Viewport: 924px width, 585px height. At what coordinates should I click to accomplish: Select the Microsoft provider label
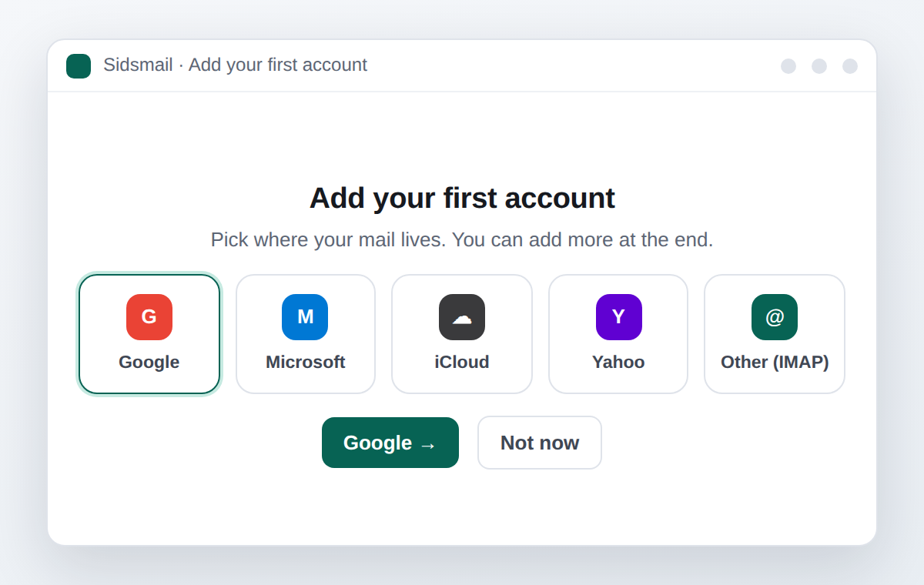coord(306,362)
